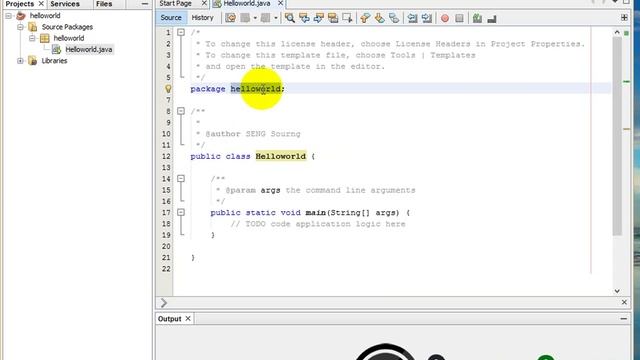Click the editor scrollbar up arrow
Image resolution: width=640 pixels, height=360 pixels.
[617, 32]
